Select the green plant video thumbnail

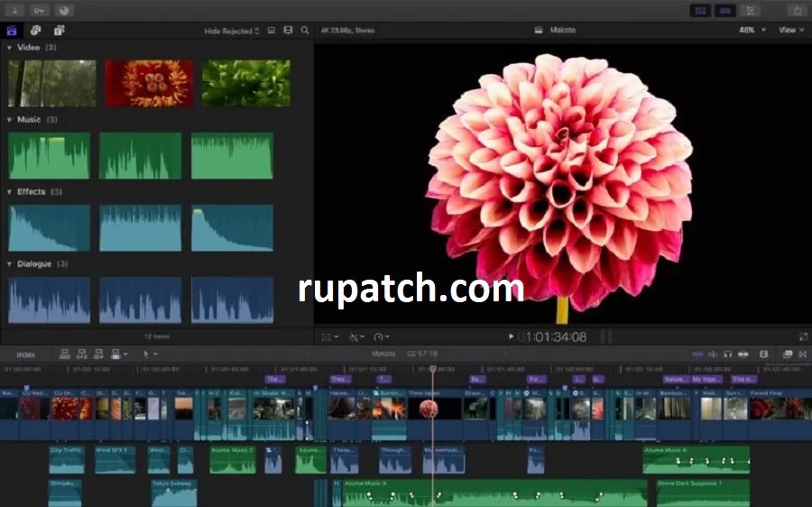click(246, 83)
